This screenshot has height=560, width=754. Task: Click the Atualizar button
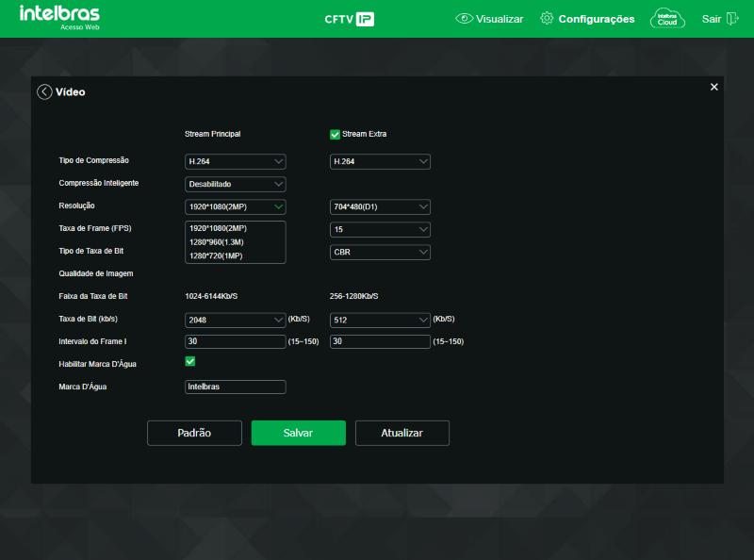pyautogui.click(x=402, y=433)
